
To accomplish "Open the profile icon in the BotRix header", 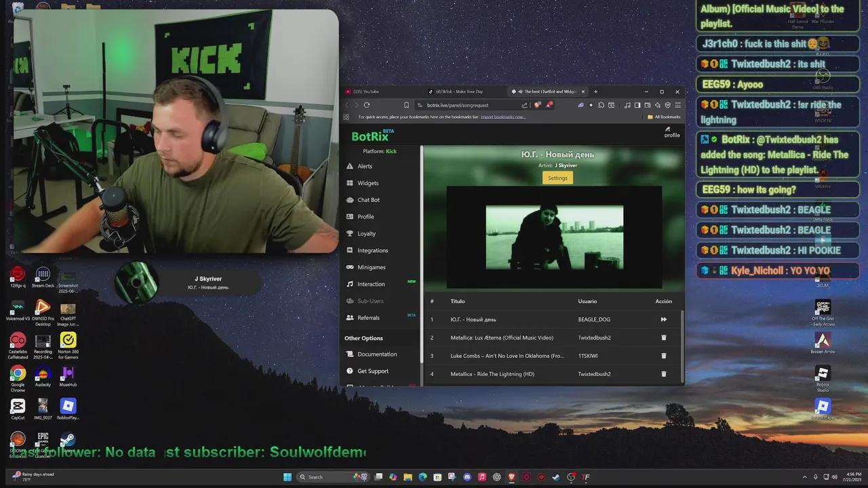I will click(x=671, y=132).
